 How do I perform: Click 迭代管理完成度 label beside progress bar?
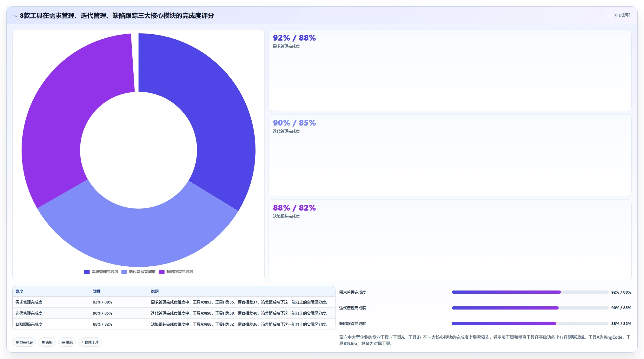[x=353, y=308]
